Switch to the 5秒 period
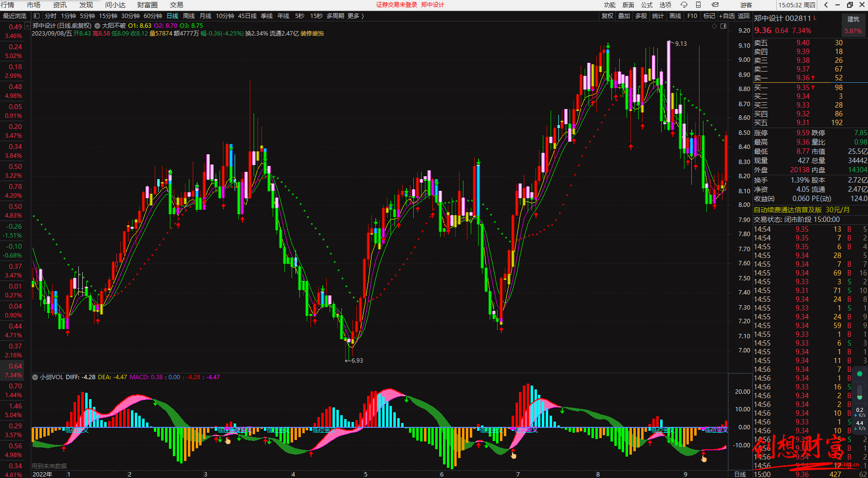This screenshot has height=478, width=868. (299, 16)
